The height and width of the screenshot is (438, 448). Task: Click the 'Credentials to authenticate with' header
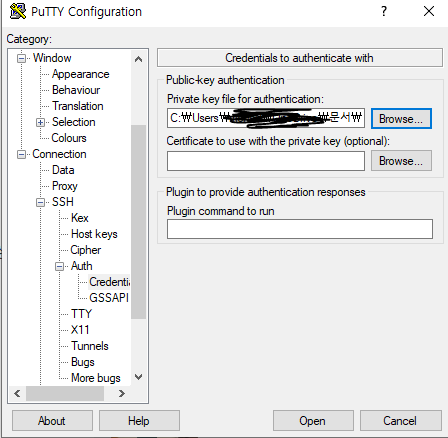pyautogui.click(x=300, y=58)
